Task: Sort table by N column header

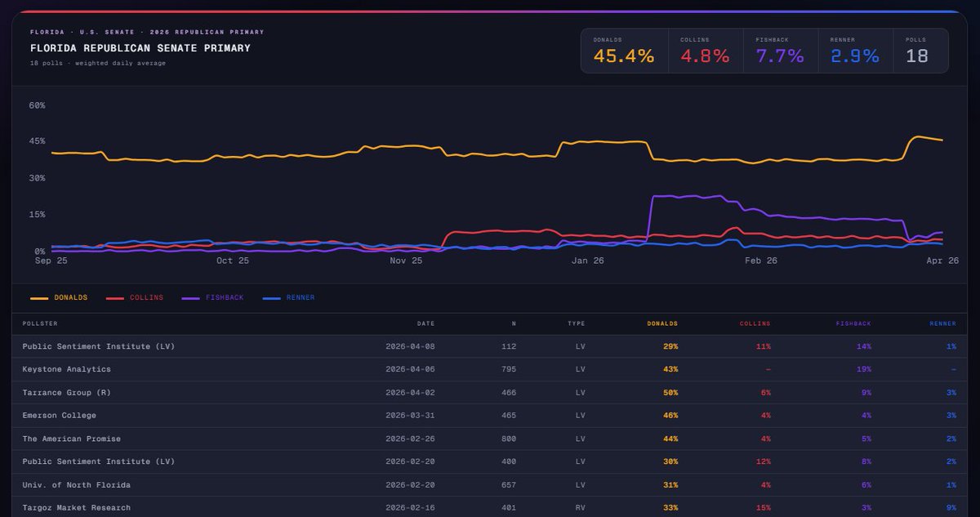Action: [x=513, y=323]
